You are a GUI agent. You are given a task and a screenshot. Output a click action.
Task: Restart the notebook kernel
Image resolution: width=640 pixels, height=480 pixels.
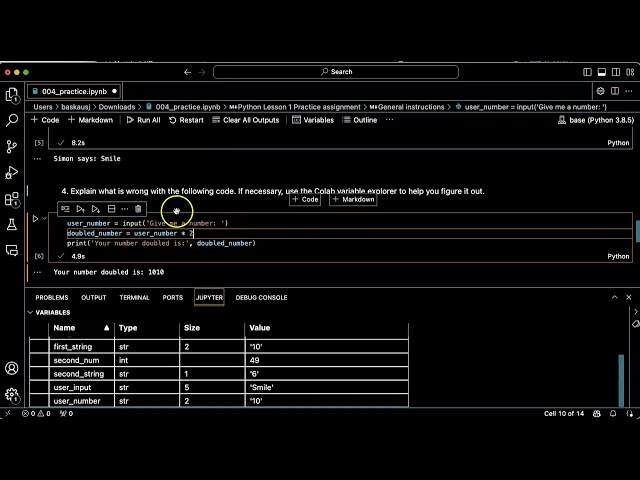pos(186,120)
